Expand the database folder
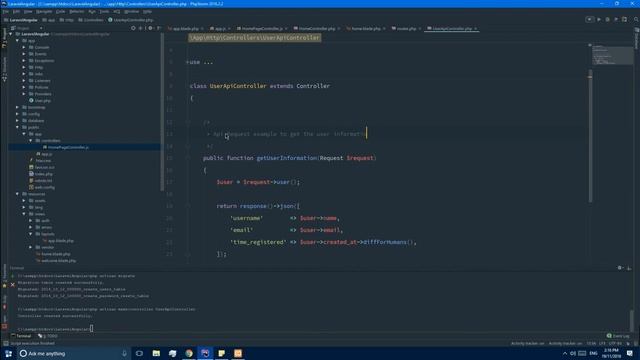Image resolution: width=640 pixels, height=360 pixels. point(18,121)
